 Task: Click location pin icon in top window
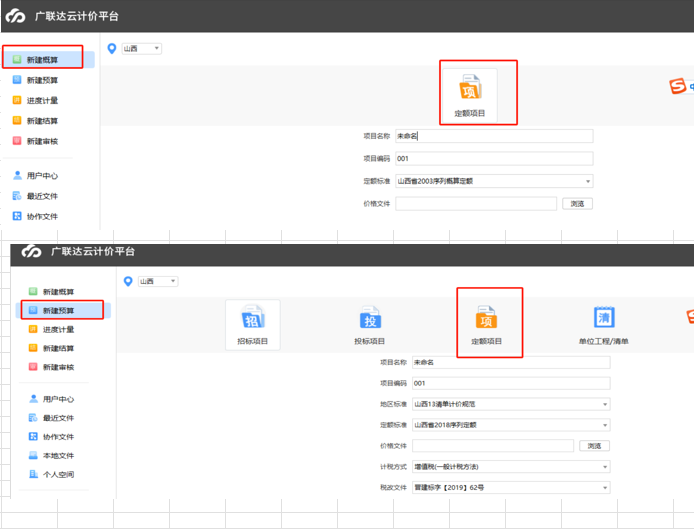pyautogui.click(x=112, y=48)
